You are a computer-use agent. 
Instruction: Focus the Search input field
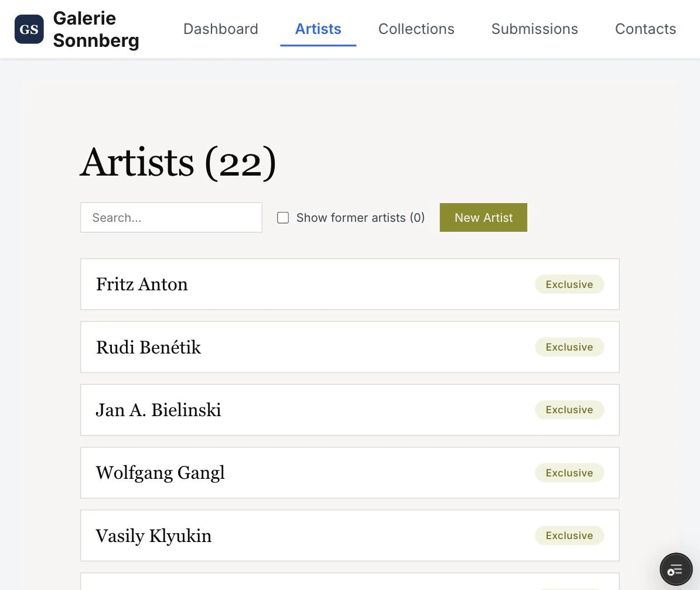(x=171, y=218)
